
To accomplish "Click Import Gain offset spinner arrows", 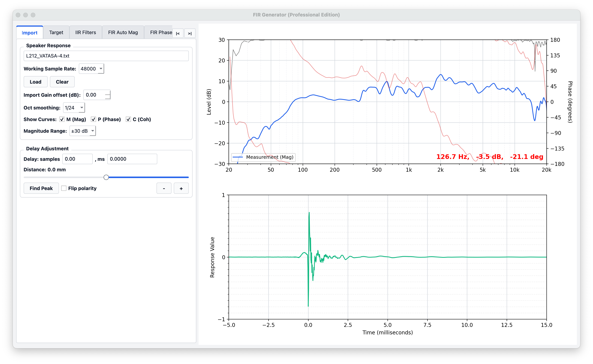I will (108, 95).
